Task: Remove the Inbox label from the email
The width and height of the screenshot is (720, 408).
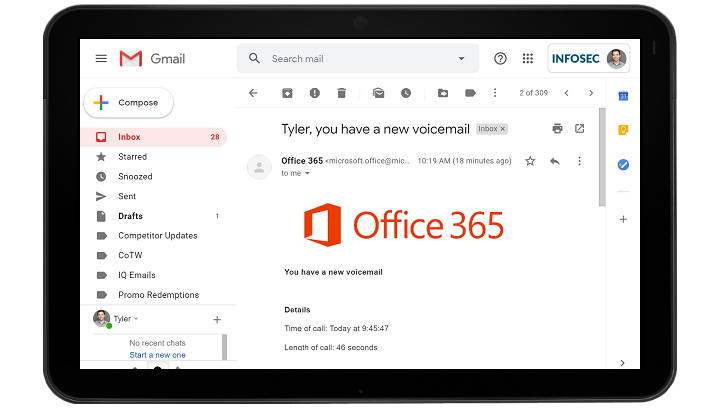Action: (x=503, y=129)
